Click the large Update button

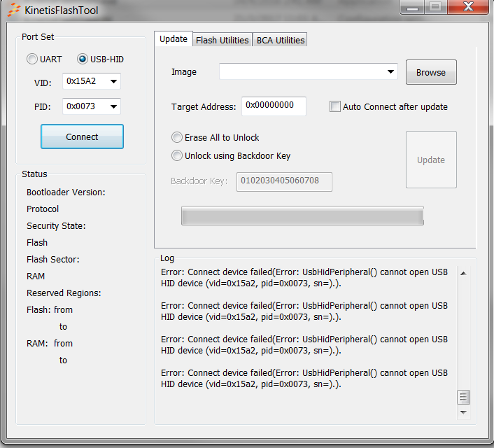(431, 160)
